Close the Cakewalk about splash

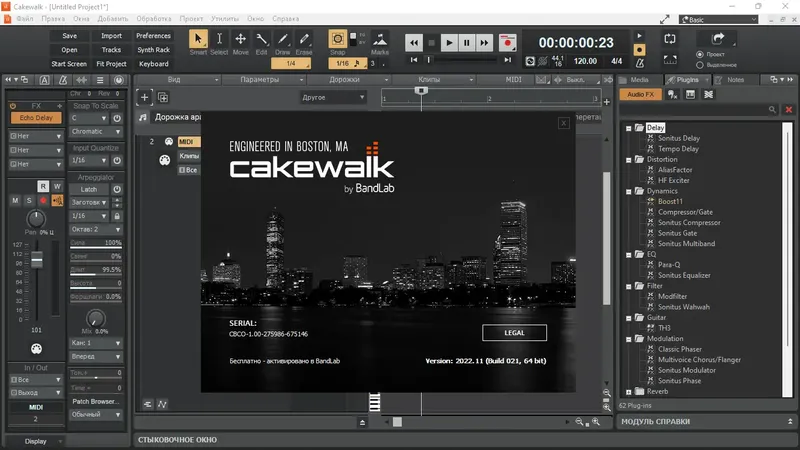pos(563,123)
